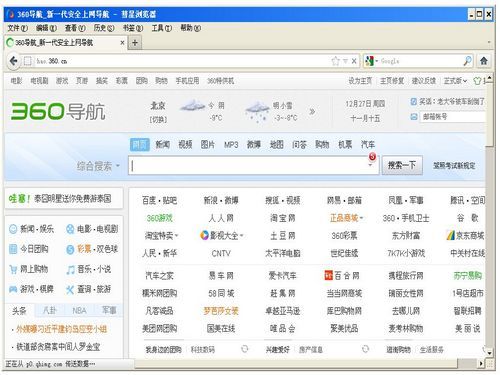Open the 历史 menu

(x=104, y=28)
